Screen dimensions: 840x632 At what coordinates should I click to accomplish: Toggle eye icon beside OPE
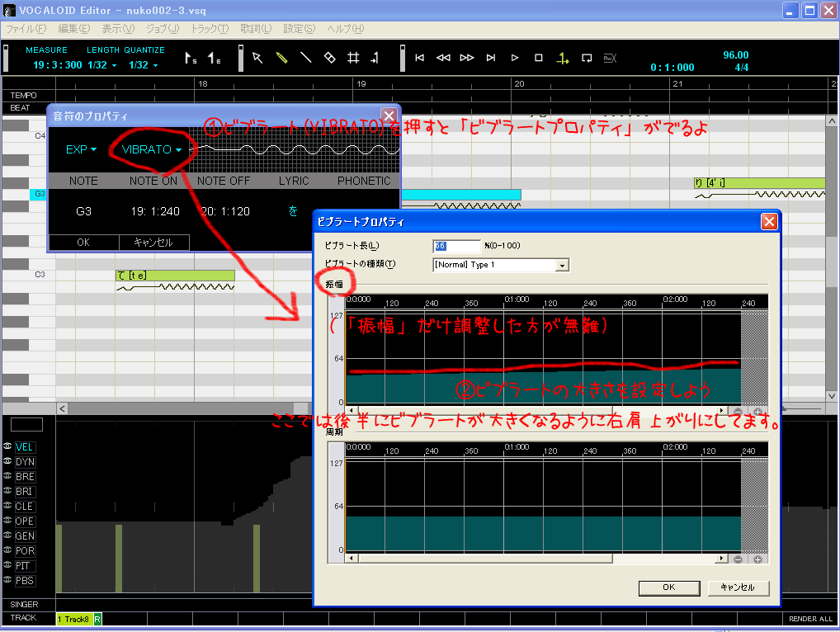[7, 520]
